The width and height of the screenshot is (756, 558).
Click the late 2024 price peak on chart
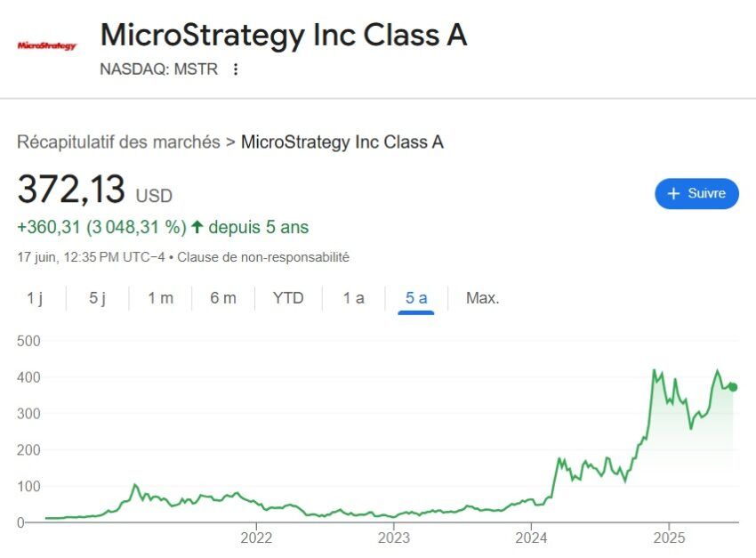point(655,370)
